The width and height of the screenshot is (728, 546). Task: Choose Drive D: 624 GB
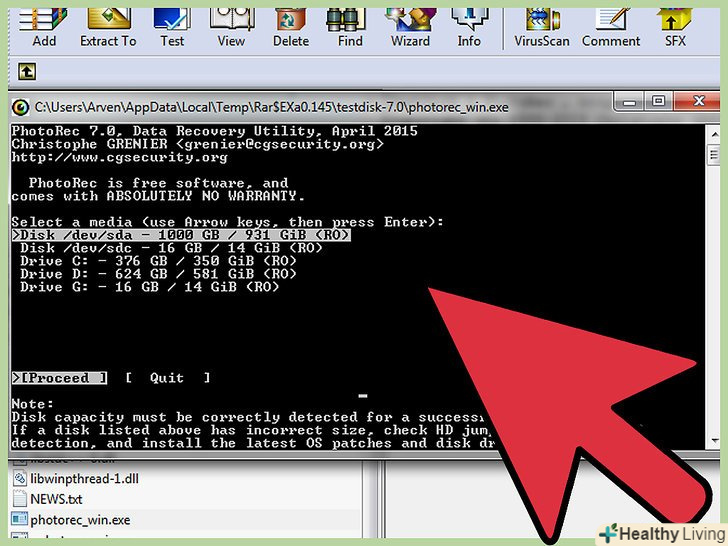158,274
